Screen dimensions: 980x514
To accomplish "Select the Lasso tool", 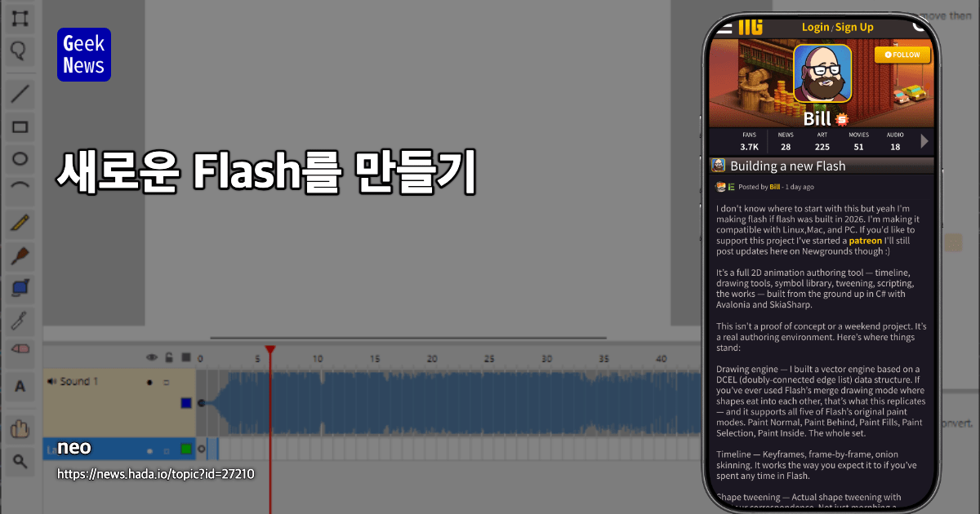I will tap(20, 51).
